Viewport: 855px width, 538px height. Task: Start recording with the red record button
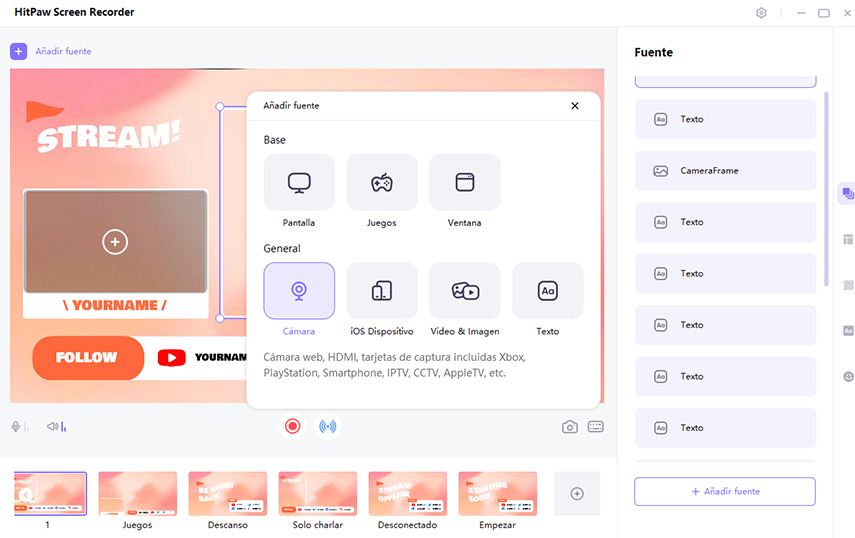pyautogui.click(x=293, y=426)
